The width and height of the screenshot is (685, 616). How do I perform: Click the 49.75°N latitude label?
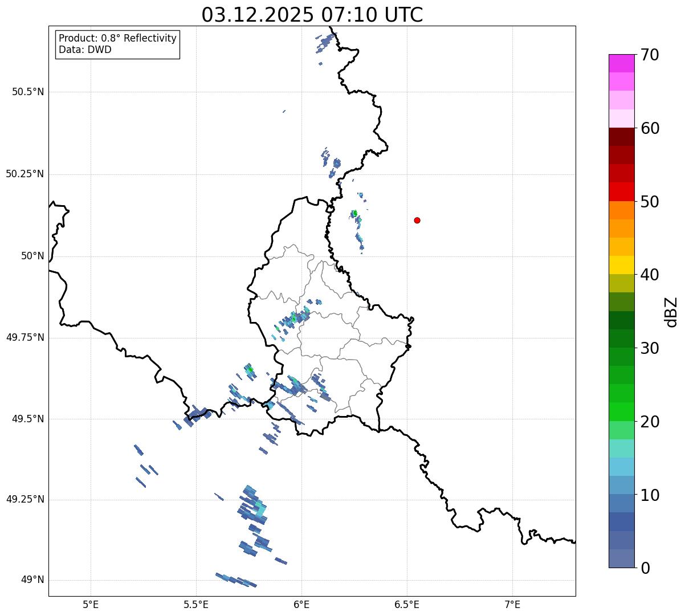click(x=25, y=337)
